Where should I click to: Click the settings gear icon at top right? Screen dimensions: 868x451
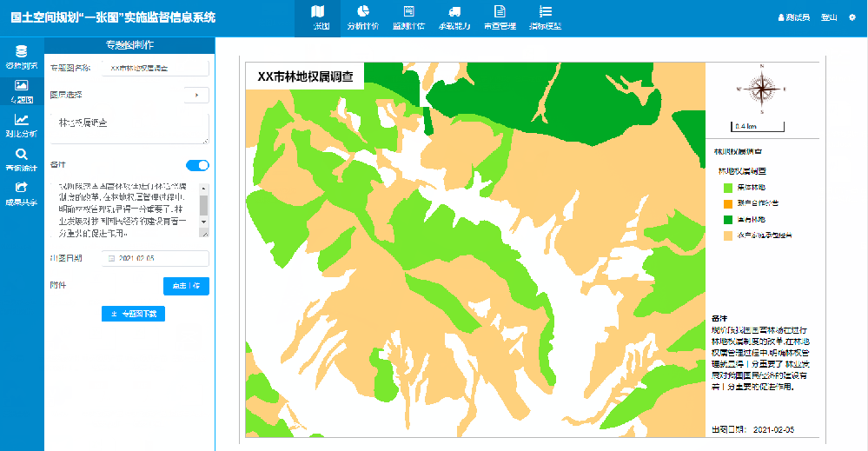852,17
